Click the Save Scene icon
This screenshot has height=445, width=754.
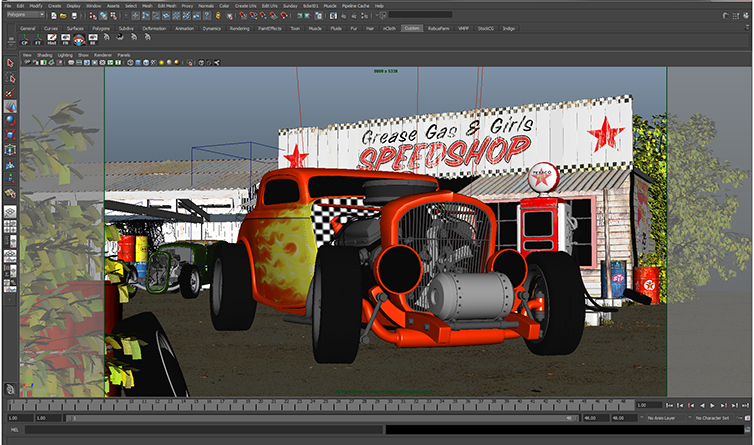(74, 15)
